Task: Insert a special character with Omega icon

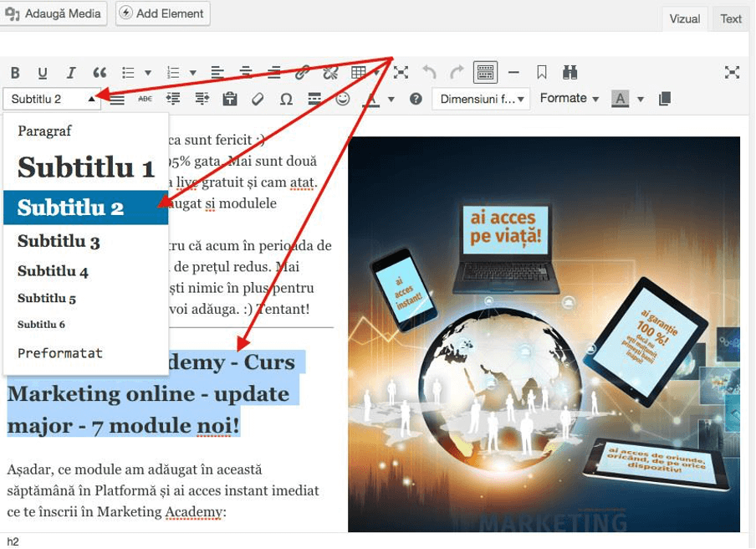Action: (x=287, y=99)
